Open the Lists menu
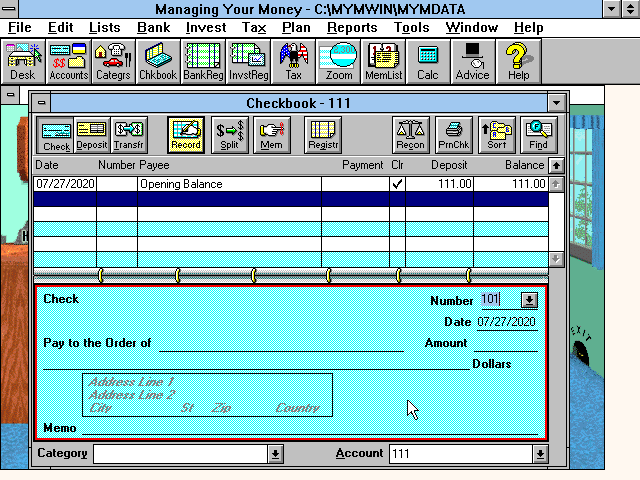640x480 pixels. (104, 27)
